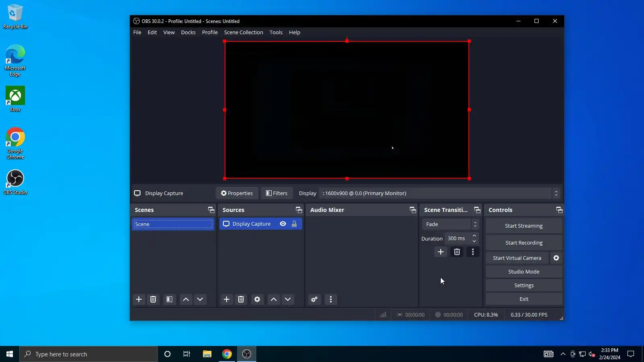The image size is (644, 362).
Task: Remove selected source with trash icon
Action: point(241,299)
